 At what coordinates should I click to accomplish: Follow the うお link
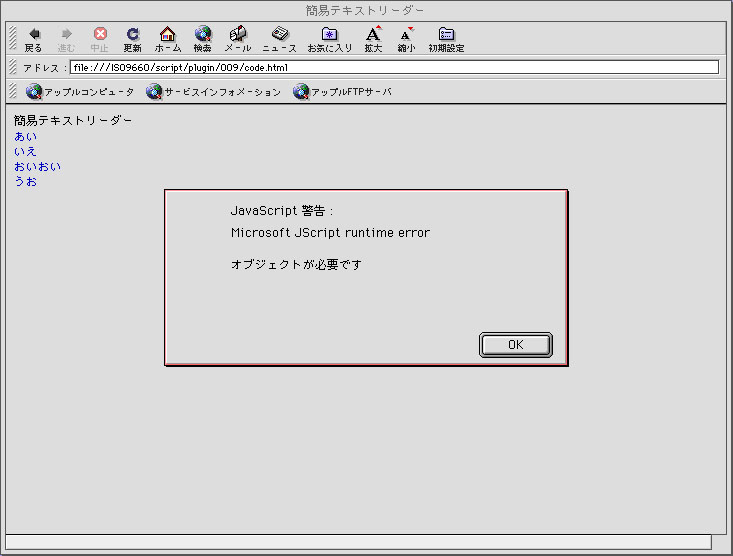pos(25,181)
